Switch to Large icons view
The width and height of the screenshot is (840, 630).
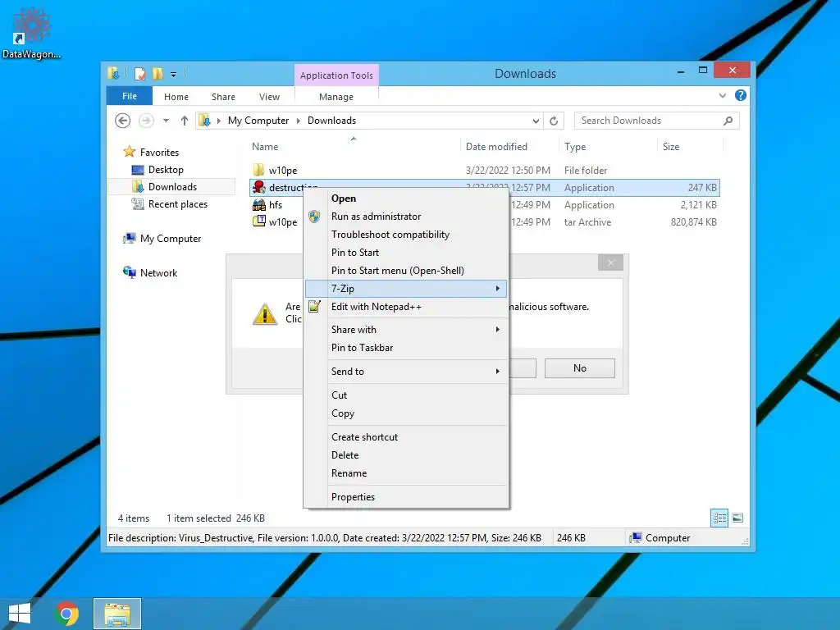[737, 518]
